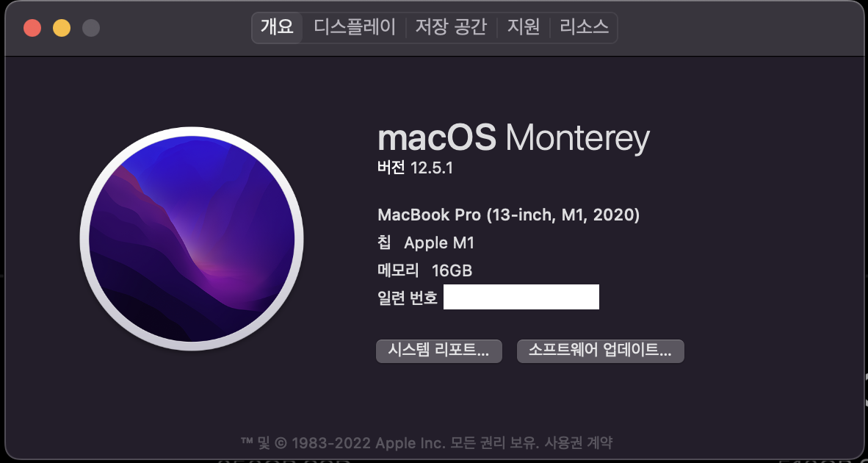Image resolution: width=868 pixels, height=463 pixels.
Task: Click MacBook Pro (13-inch, M1, 2020) text
Action: 508,215
